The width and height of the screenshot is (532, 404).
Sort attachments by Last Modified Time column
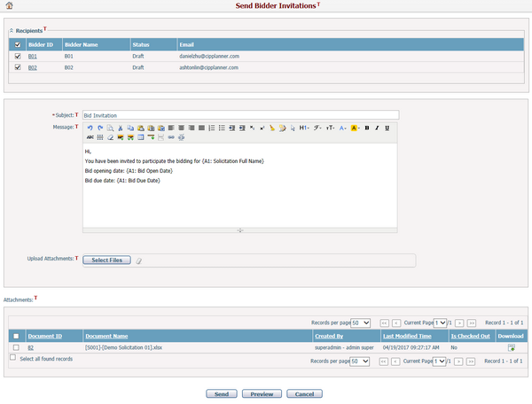[407, 337]
